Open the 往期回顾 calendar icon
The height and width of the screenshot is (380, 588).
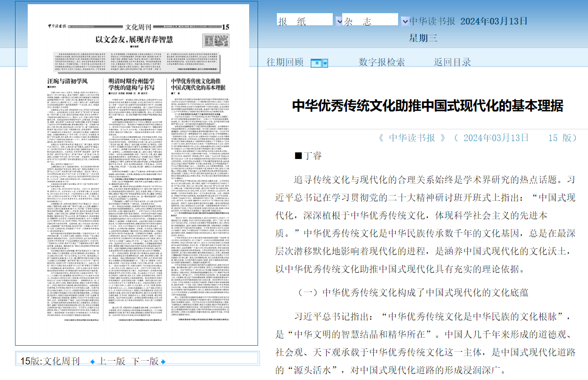[x=316, y=63]
